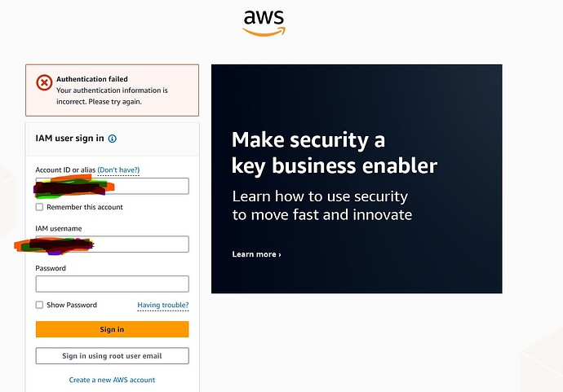Tick the Remember this account checkbox
The width and height of the screenshot is (563, 392).
pos(39,207)
